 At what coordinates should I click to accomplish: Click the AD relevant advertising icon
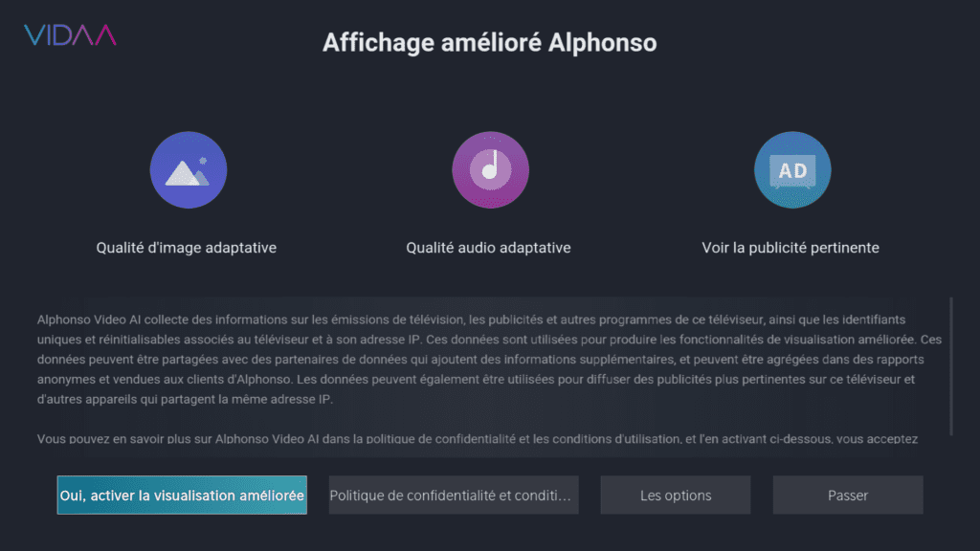(x=791, y=170)
